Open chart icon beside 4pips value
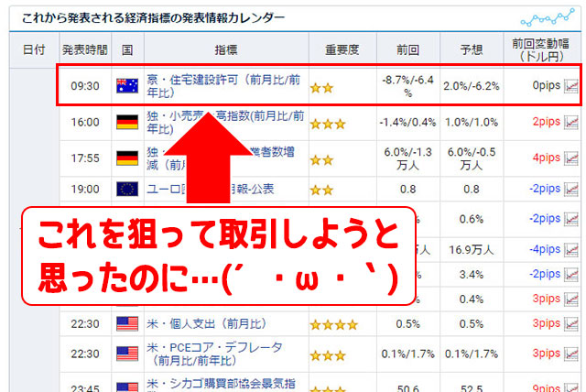Viewport: 586px width, 392px height. (571, 158)
